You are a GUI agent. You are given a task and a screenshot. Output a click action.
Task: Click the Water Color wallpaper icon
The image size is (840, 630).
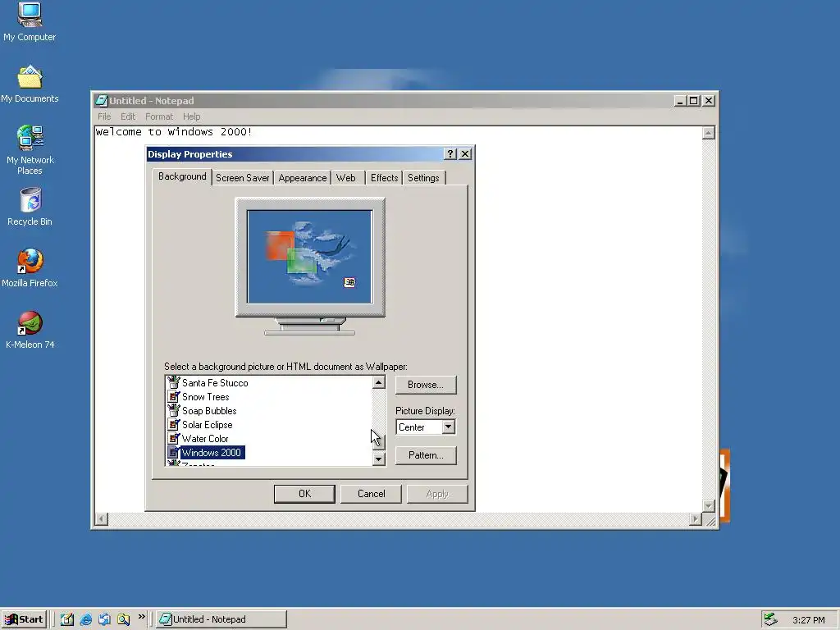pyautogui.click(x=174, y=438)
